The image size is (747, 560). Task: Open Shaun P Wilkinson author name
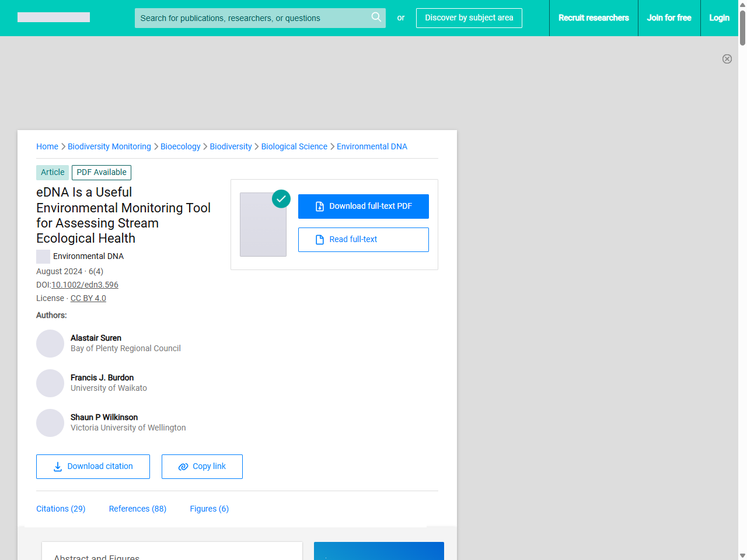(x=104, y=417)
